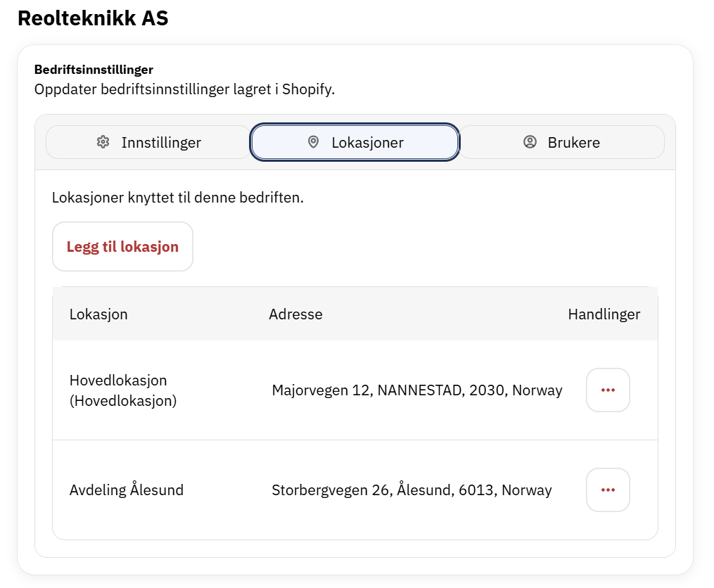Click text Oppdater bedriftsinnstillinger lagret i Shopify
This screenshot has height=588, width=714.
[184, 89]
